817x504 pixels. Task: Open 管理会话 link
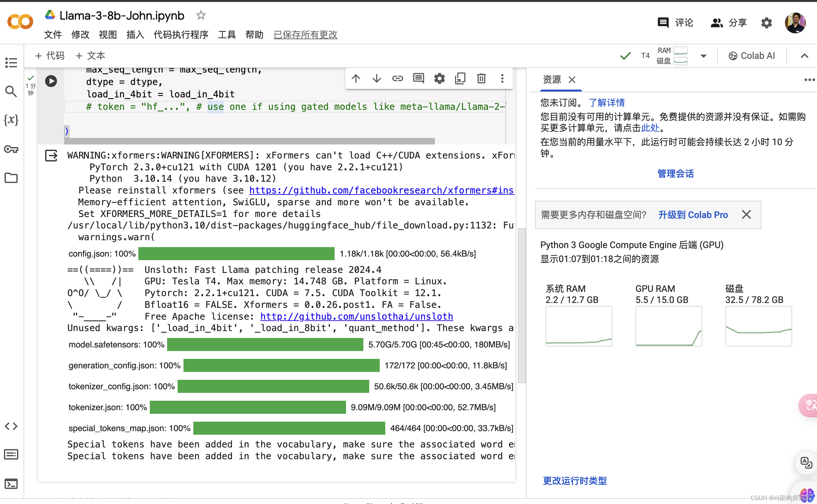[x=675, y=174]
